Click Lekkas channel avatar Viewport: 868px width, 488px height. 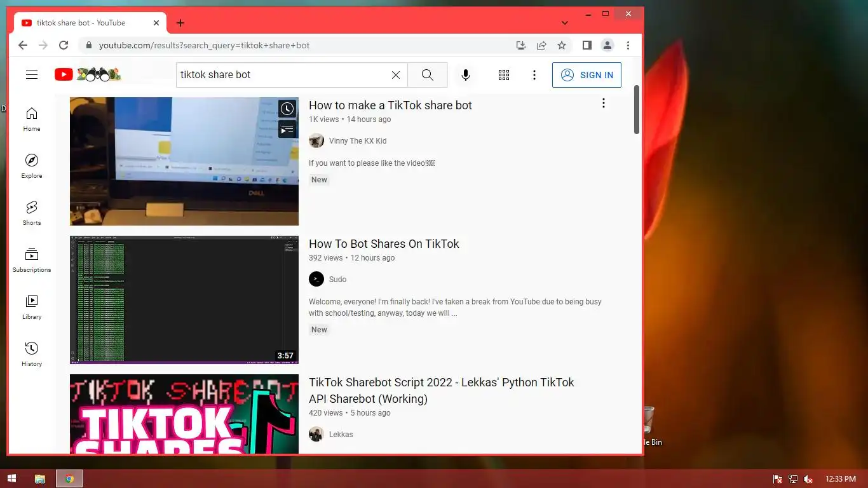tap(316, 435)
